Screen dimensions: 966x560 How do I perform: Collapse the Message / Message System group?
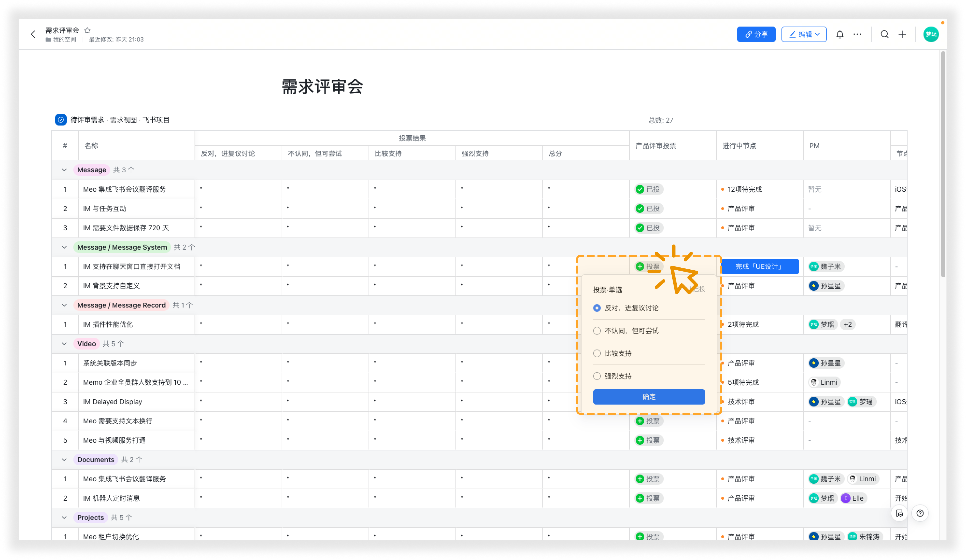[64, 247]
